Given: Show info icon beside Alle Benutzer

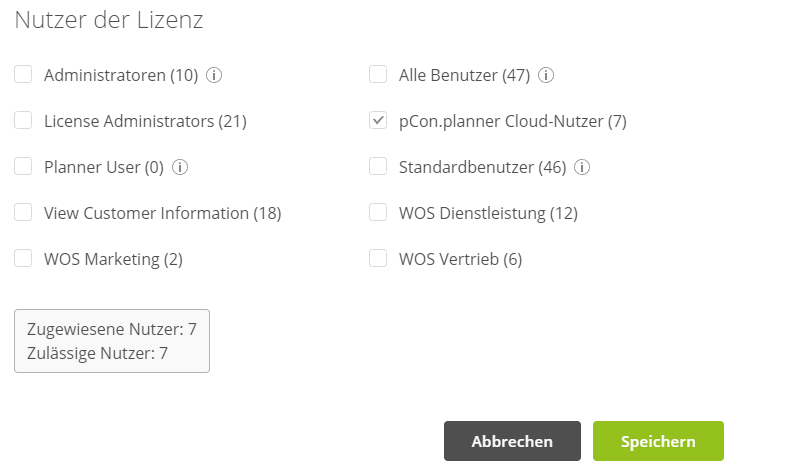Looking at the screenshot, I should coord(546,75).
